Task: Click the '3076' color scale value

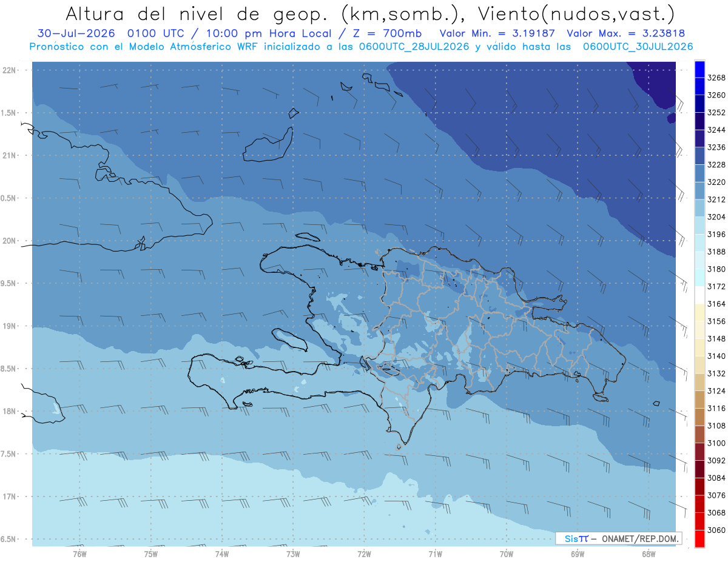Action: (716, 495)
